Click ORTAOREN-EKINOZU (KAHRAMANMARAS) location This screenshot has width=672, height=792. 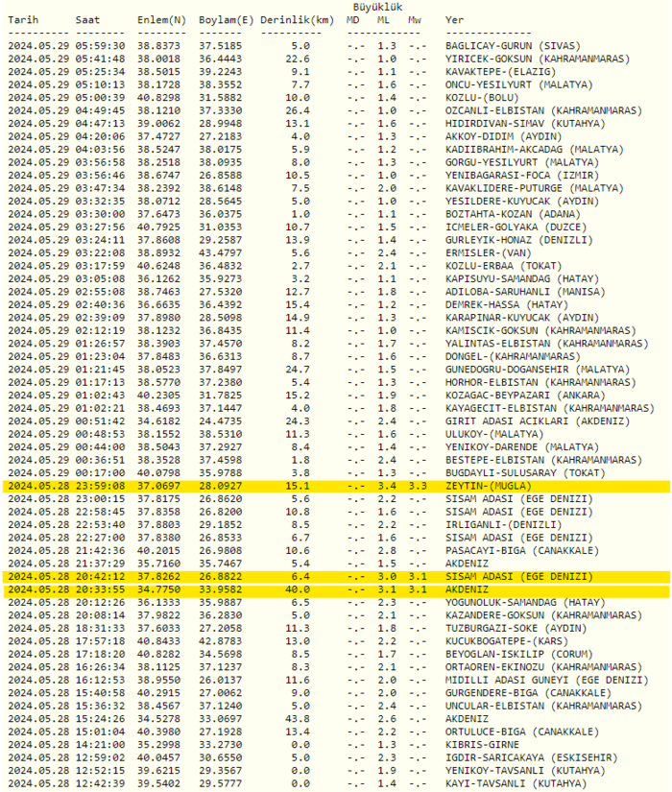[543, 667]
